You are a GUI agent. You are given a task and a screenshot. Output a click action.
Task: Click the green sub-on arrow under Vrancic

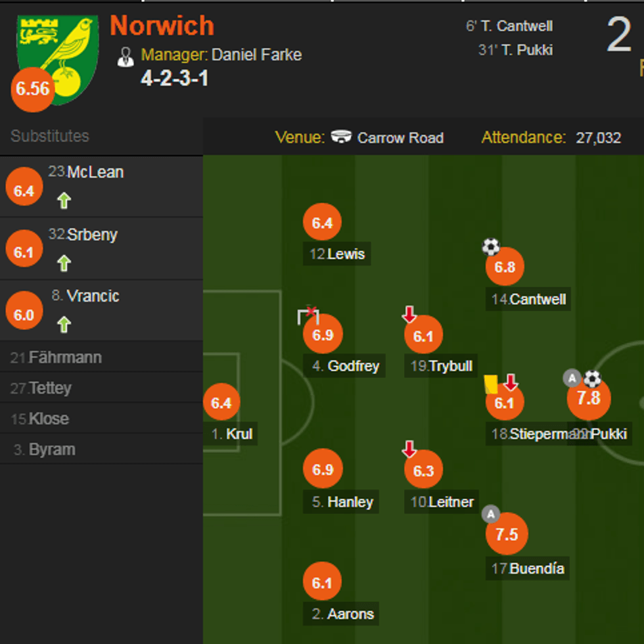click(x=64, y=324)
